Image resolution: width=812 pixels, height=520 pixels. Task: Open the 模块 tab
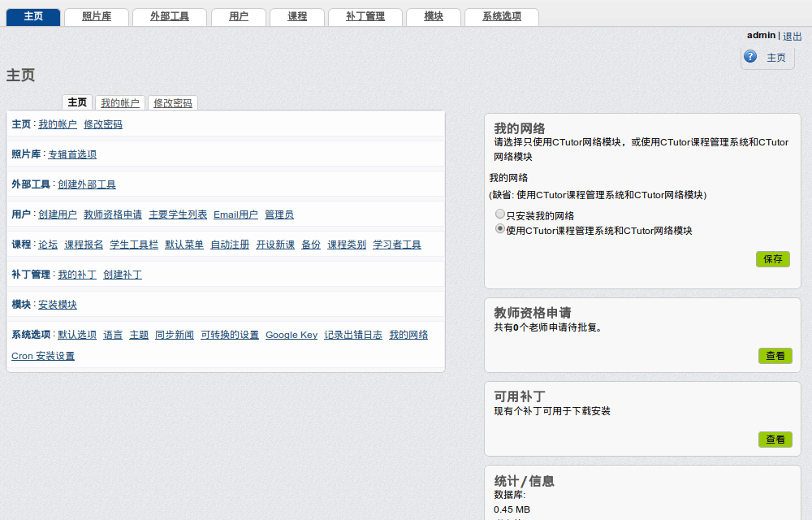433,16
